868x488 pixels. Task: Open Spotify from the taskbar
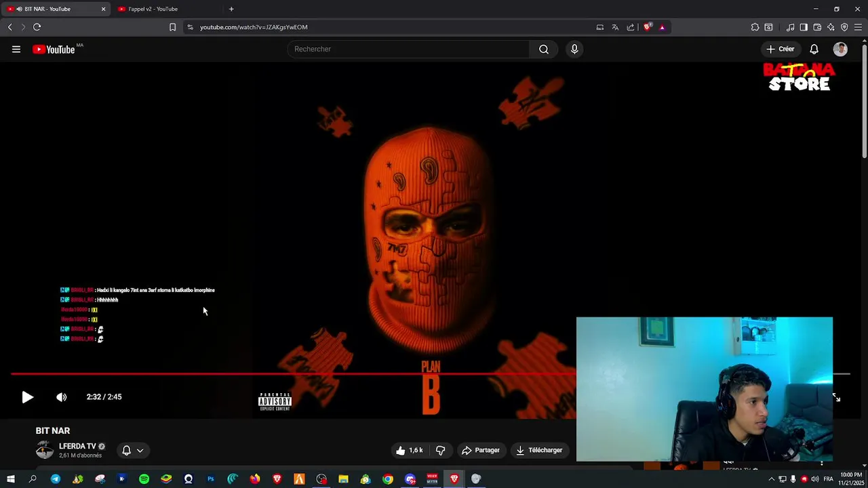pyautogui.click(x=144, y=479)
